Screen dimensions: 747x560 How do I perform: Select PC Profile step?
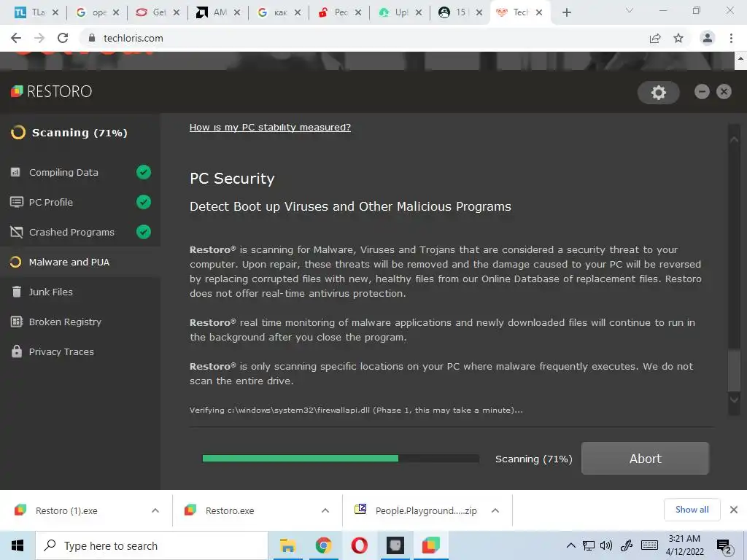pyautogui.click(x=80, y=203)
